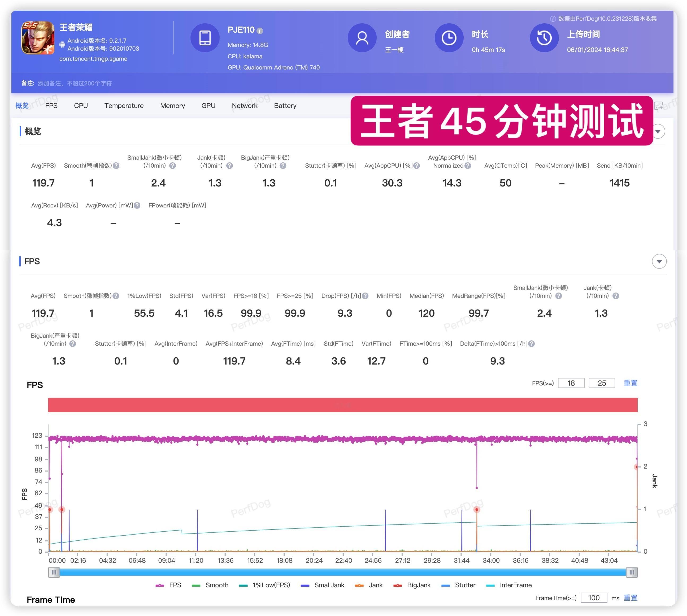Switch to the 概览 tab

pyautogui.click(x=22, y=106)
